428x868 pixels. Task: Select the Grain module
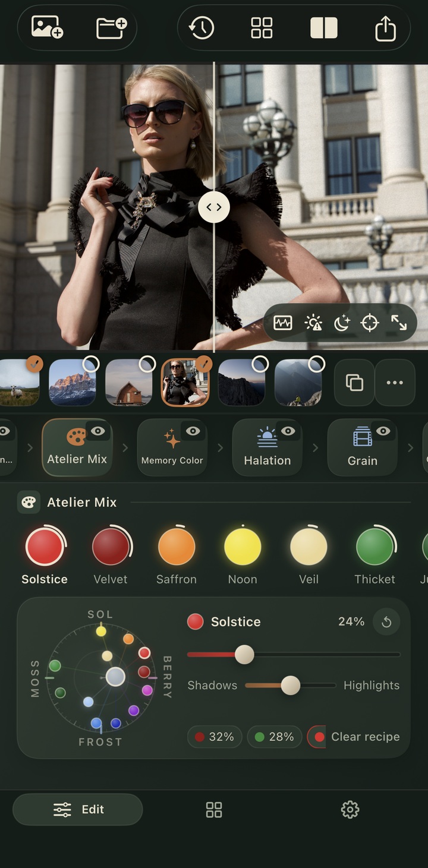coord(363,447)
